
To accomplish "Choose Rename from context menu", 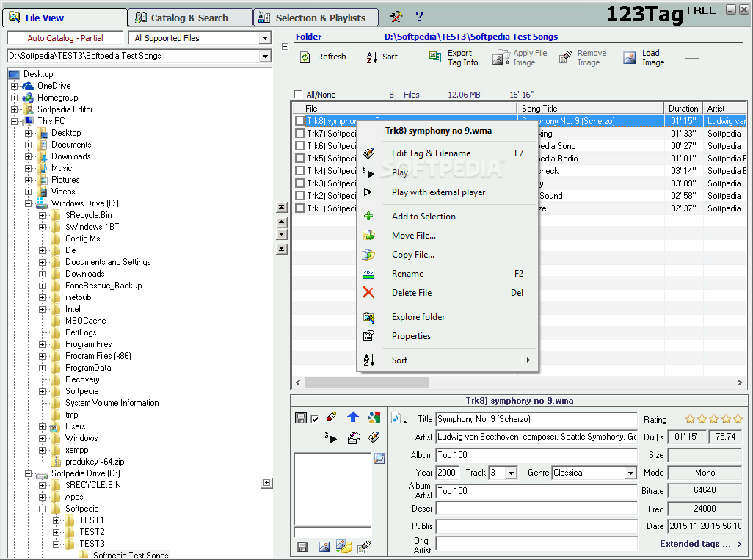I will click(447, 273).
